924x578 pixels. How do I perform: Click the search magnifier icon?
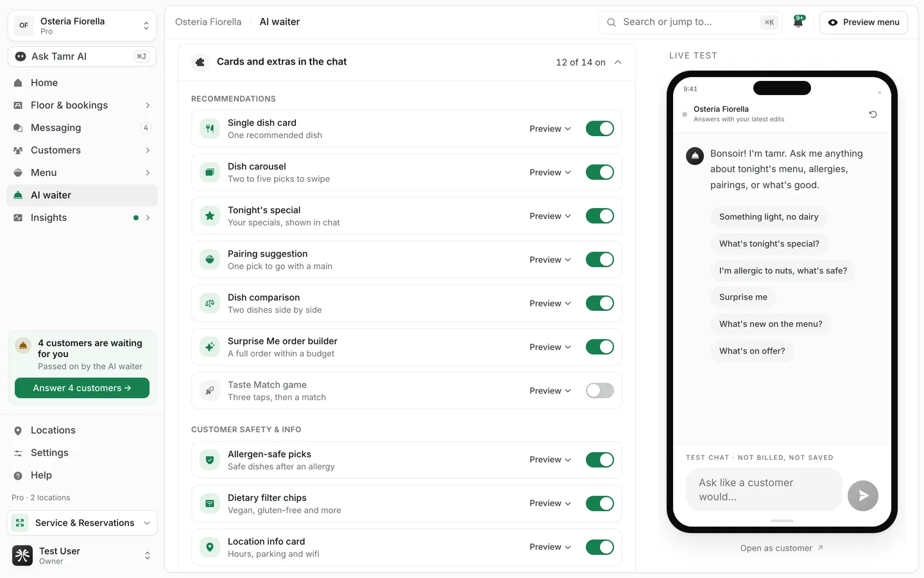coord(612,22)
